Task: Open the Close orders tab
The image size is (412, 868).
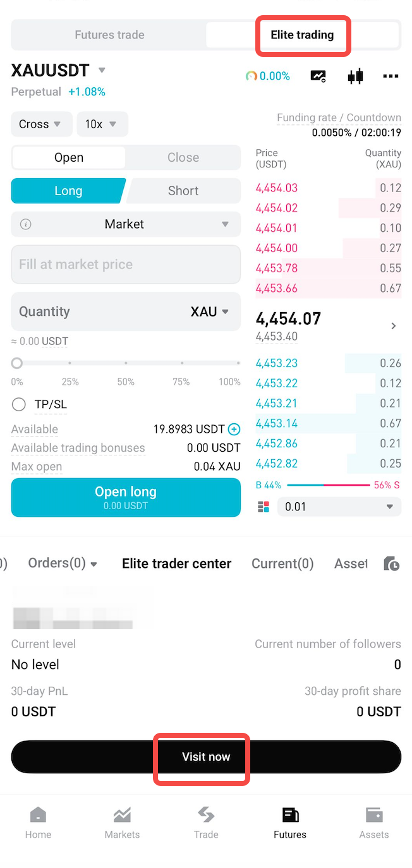Action: click(x=183, y=157)
